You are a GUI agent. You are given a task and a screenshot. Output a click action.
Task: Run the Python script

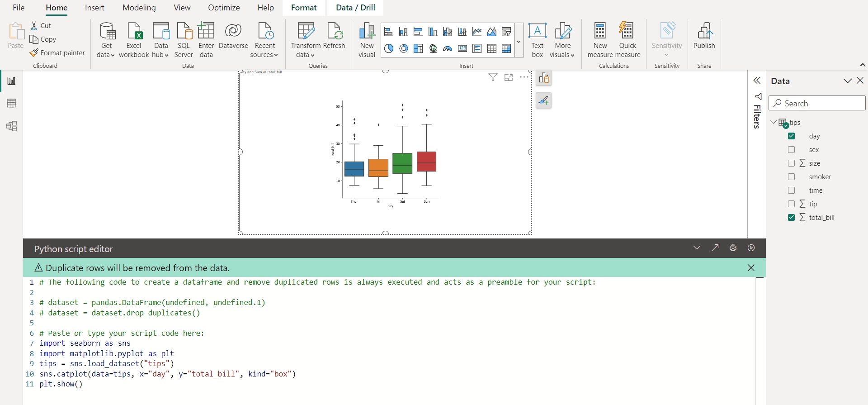751,248
